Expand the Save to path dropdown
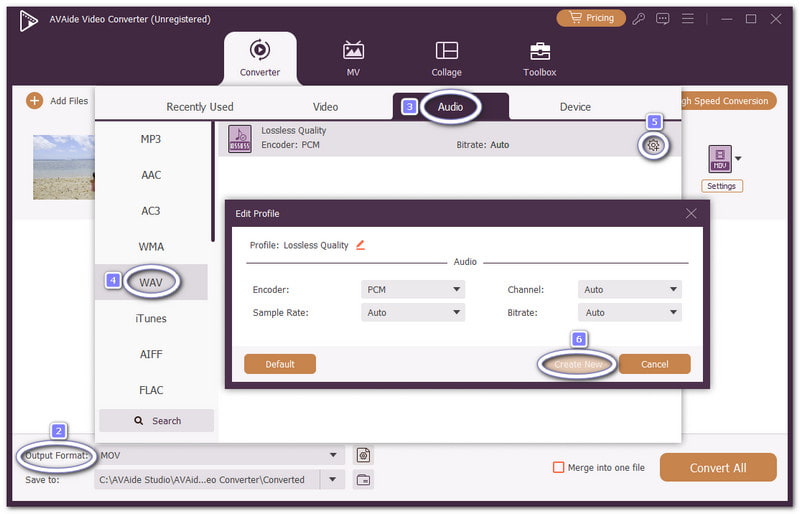800x514 pixels. pyautogui.click(x=333, y=479)
